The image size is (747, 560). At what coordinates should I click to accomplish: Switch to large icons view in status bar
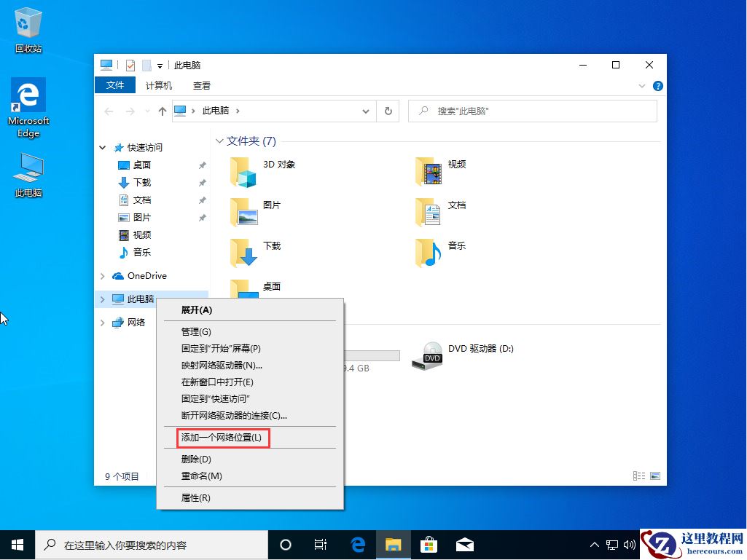coord(654,475)
